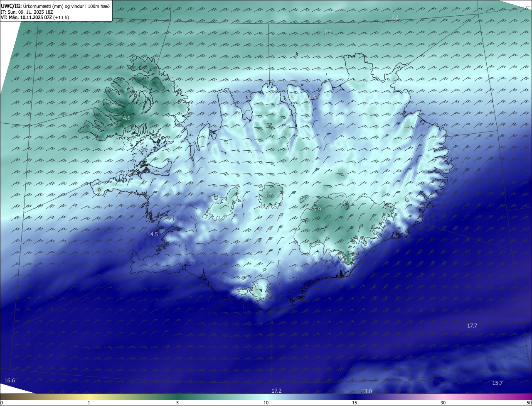Click the 5.9 value on the large glacier
This screenshot has height=406, width=532.
coord(317,210)
